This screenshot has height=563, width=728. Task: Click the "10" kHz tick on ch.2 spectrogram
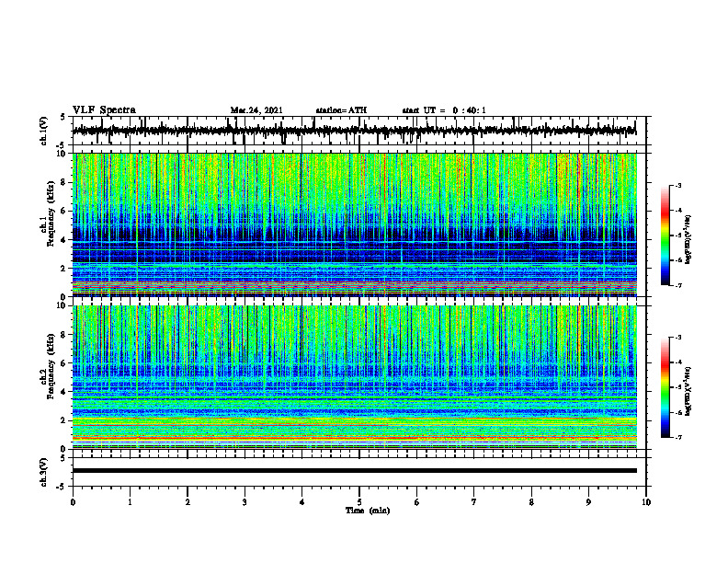pos(63,305)
